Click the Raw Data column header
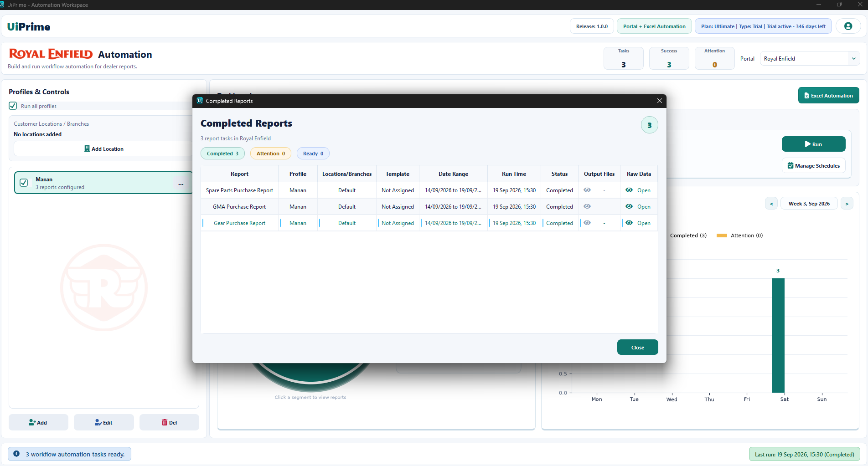Image resolution: width=868 pixels, height=466 pixels. tap(639, 174)
